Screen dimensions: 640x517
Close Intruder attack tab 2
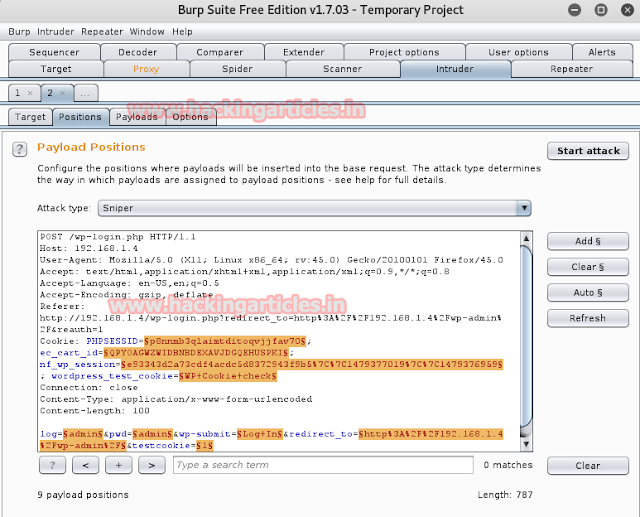point(62,93)
